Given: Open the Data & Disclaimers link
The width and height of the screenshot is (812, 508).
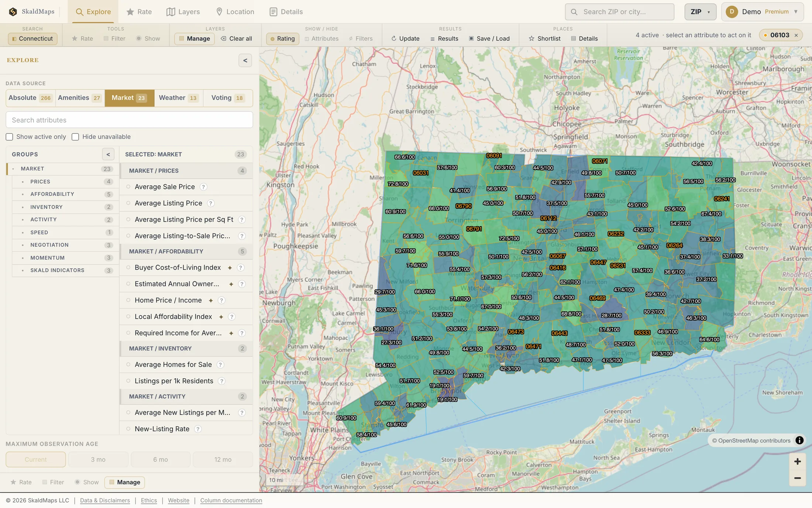Looking at the screenshot, I should pyautogui.click(x=105, y=501).
